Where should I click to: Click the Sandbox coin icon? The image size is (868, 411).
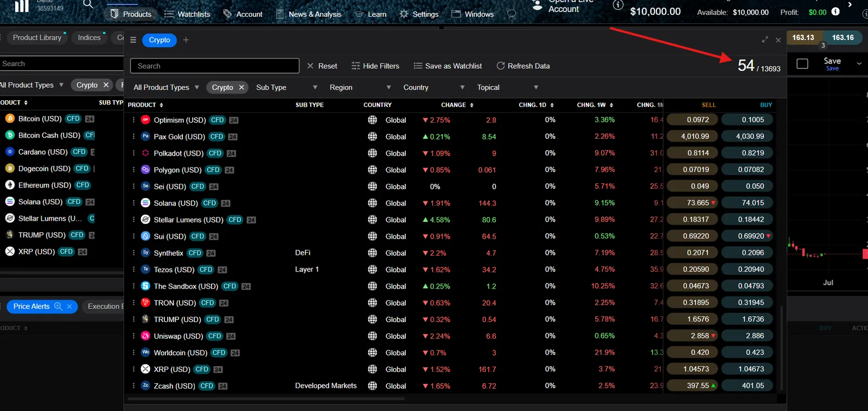tap(145, 286)
